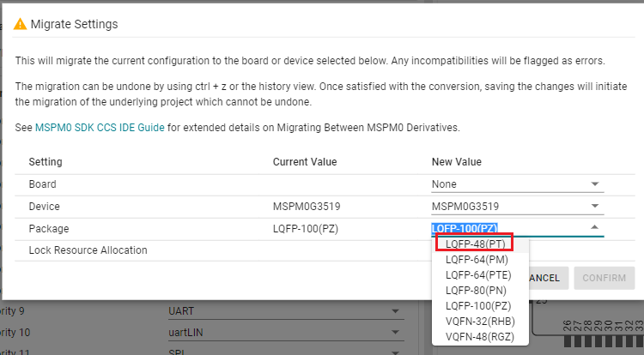644x355 pixels.
Task: Open the uartLIN priority dropdown arrow
Action: (395, 333)
